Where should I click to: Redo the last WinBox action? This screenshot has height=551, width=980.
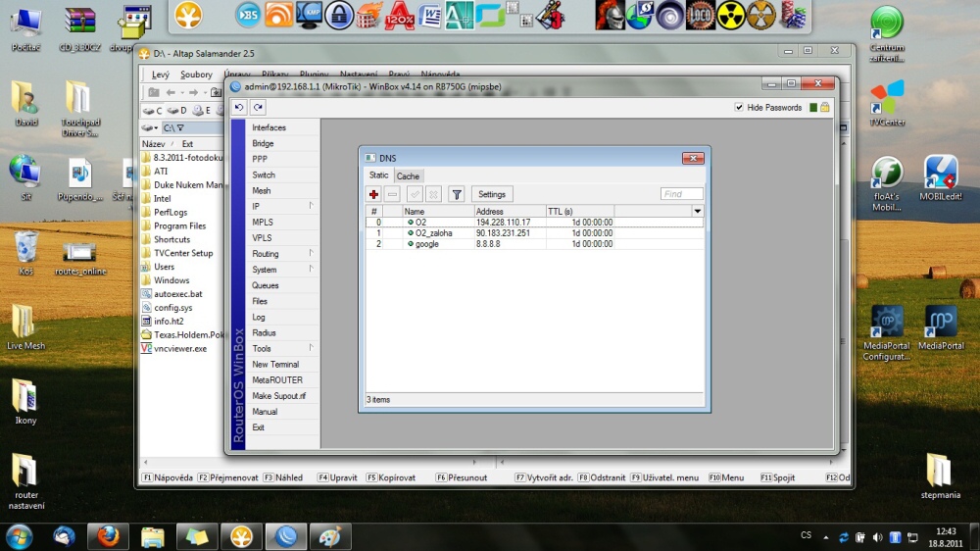[x=258, y=108]
